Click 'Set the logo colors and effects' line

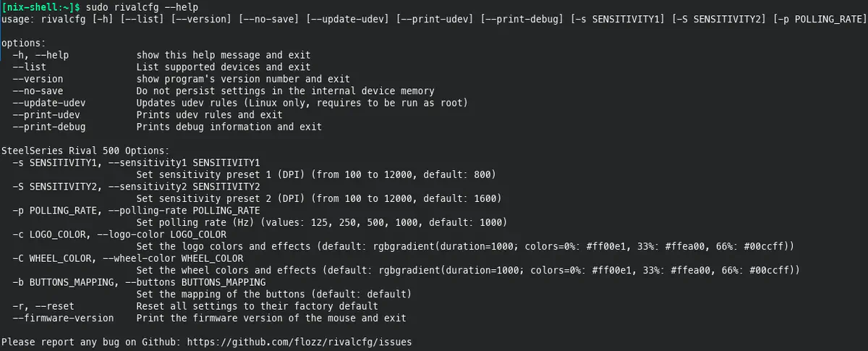[465, 246]
